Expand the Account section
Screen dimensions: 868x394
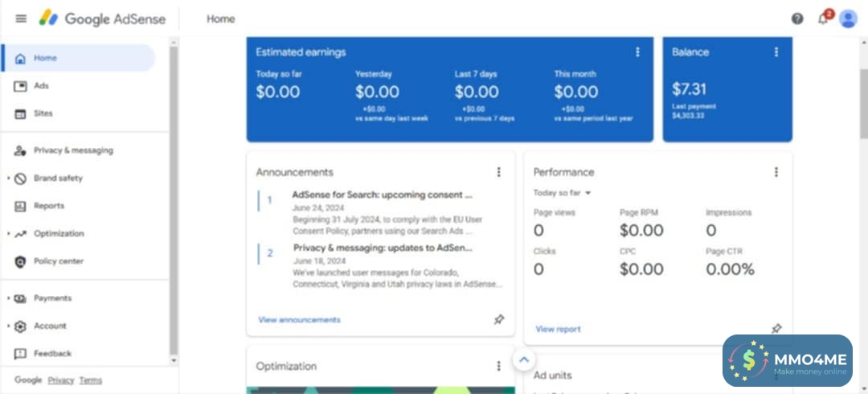[9, 326]
